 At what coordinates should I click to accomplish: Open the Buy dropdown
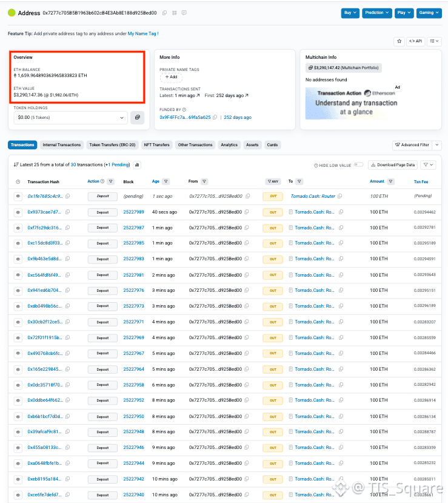[x=350, y=13]
